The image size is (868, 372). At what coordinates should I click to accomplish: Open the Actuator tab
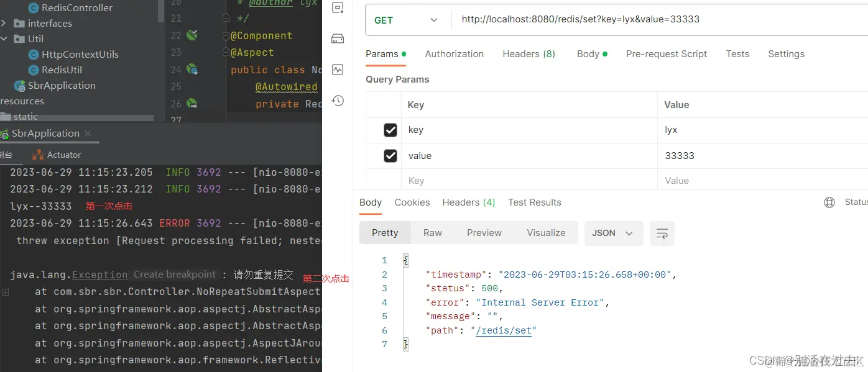(x=63, y=155)
